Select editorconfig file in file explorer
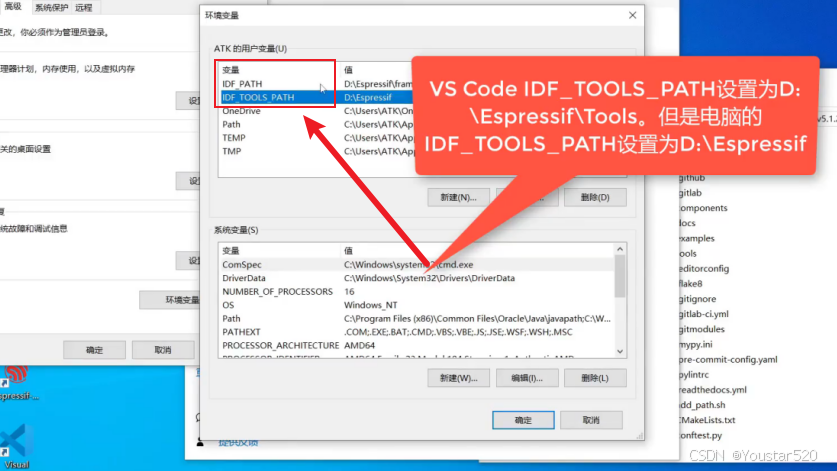This screenshot has width=837, height=471. pyautogui.click(x=704, y=269)
